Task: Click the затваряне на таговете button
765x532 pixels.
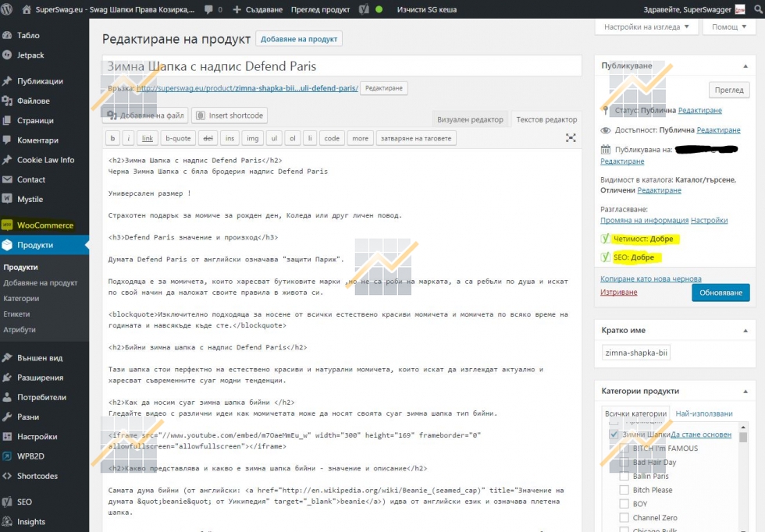Action: pos(416,138)
